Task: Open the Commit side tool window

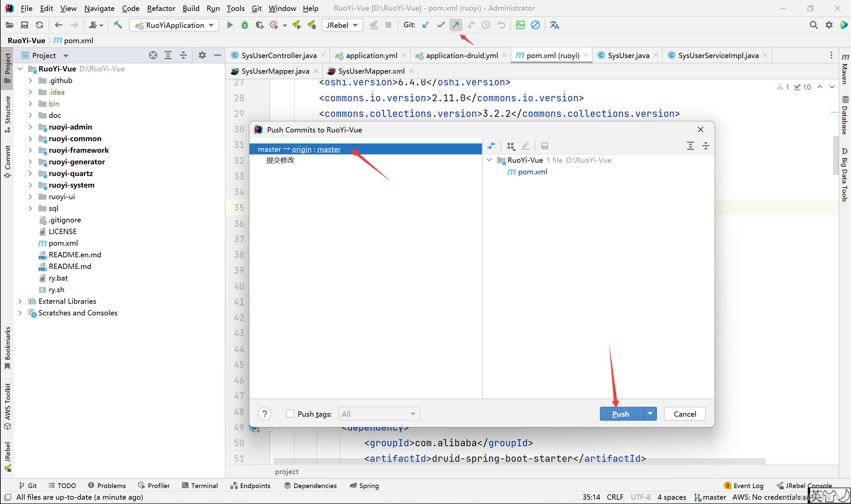Action: (x=8, y=162)
